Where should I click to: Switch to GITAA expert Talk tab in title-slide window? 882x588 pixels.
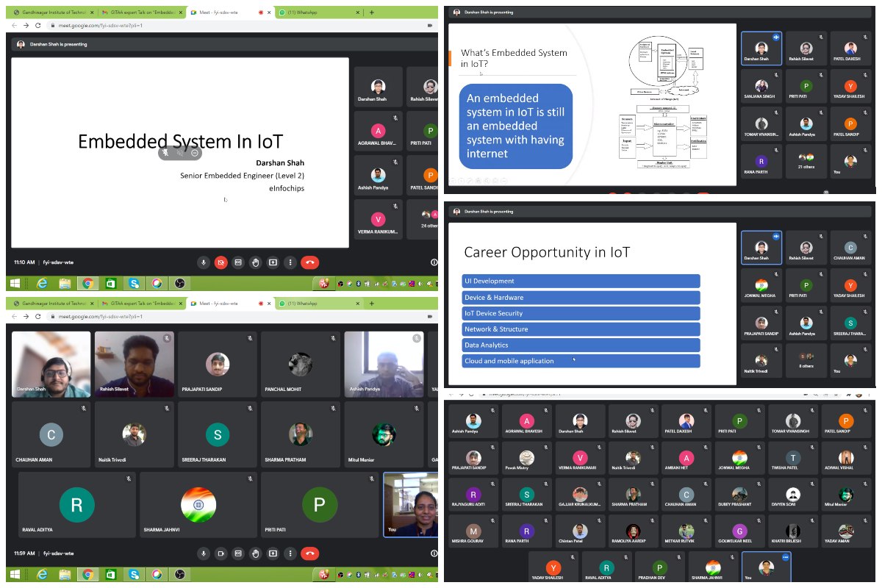tap(141, 12)
